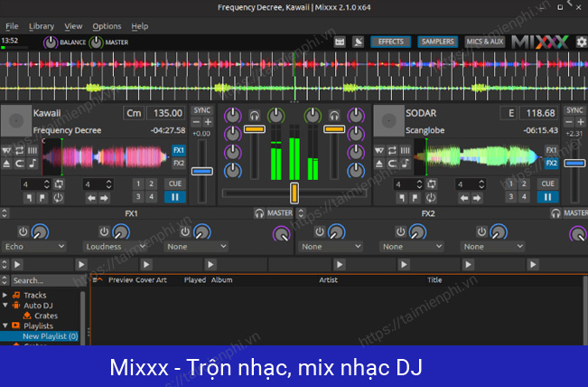Viewport: 588px width, 387px height.
Task: Toggle the recording icon next to Effects
Action: [x=340, y=42]
